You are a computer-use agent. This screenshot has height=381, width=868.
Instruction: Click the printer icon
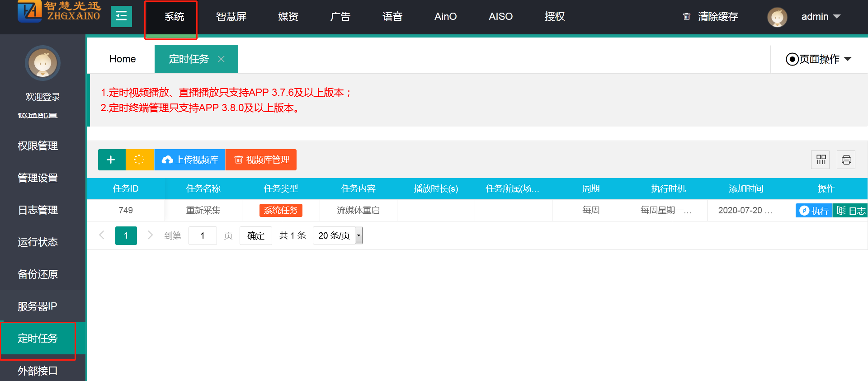pyautogui.click(x=846, y=160)
